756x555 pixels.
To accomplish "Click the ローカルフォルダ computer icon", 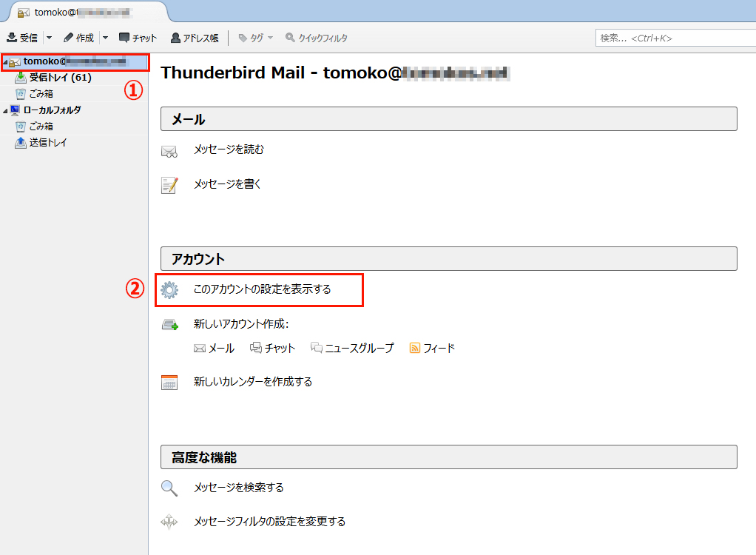I will pos(15,110).
